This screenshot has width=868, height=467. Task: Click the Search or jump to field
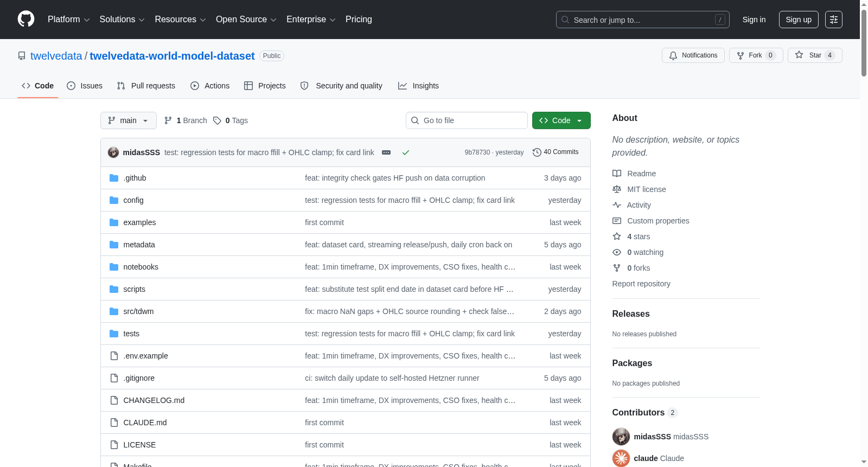coord(643,20)
